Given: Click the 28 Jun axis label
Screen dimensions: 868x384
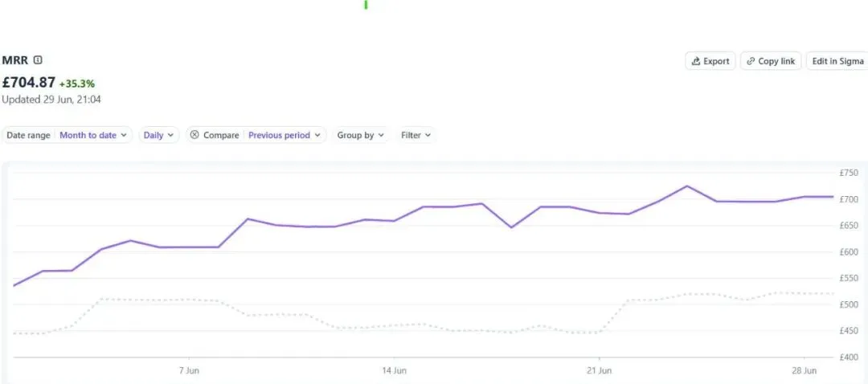Looking at the screenshot, I should (804, 370).
